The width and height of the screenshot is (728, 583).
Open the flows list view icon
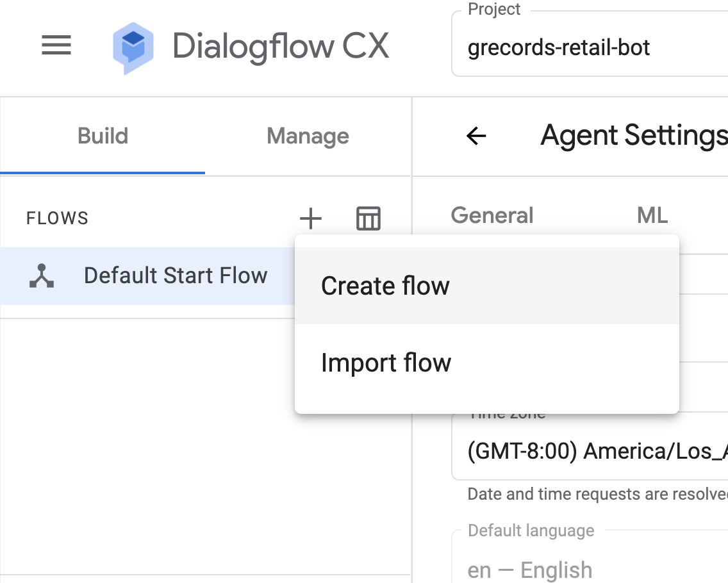click(x=368, y=218)
